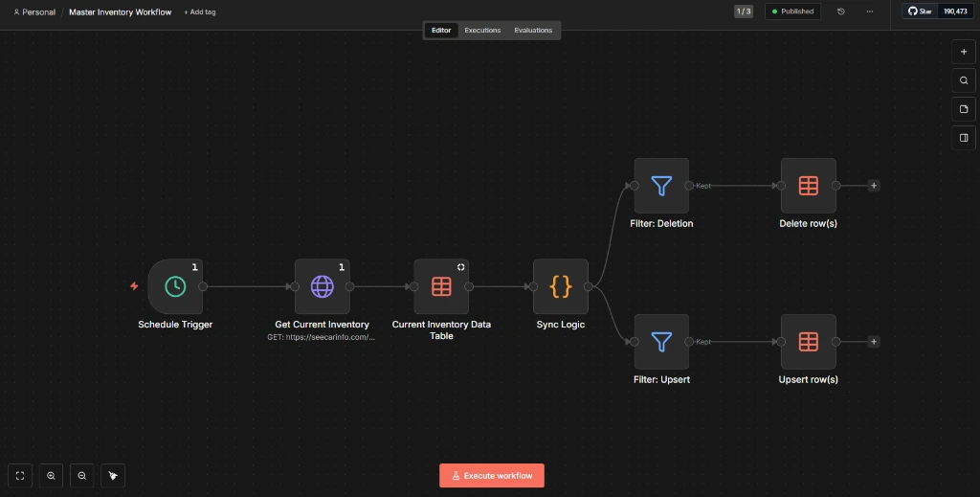Switch to the Editor tab
980x497 pixels.
point(441,30)
